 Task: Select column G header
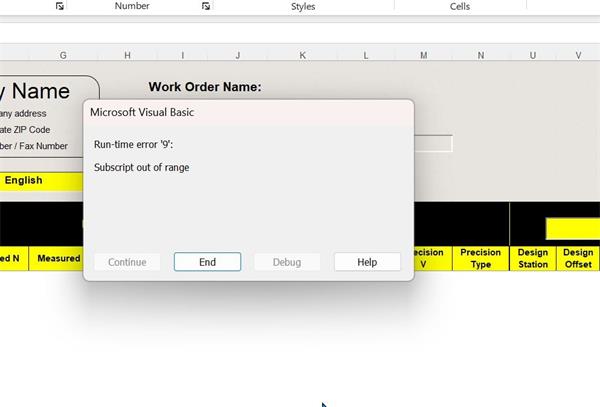(63, 55)
